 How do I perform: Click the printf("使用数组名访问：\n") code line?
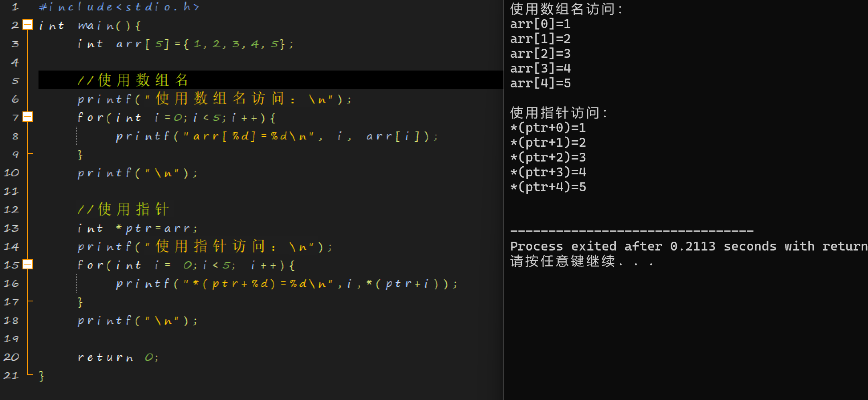click(215, 99)
